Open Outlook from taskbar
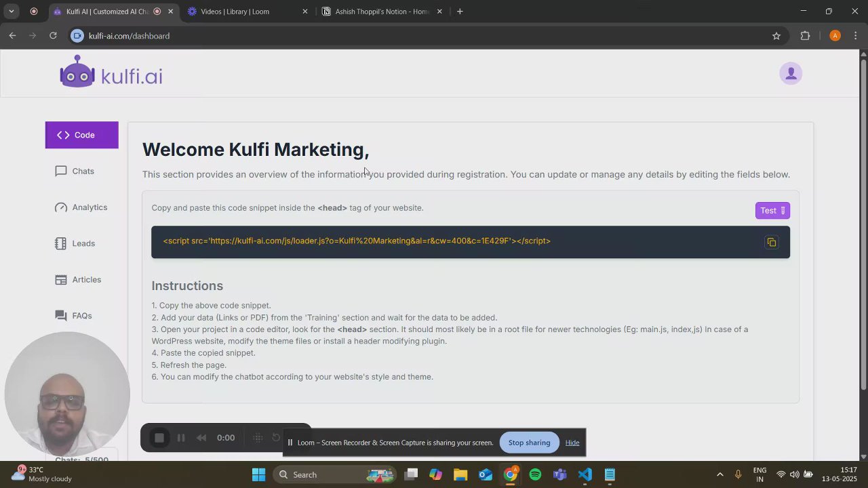 pos(486,474)
